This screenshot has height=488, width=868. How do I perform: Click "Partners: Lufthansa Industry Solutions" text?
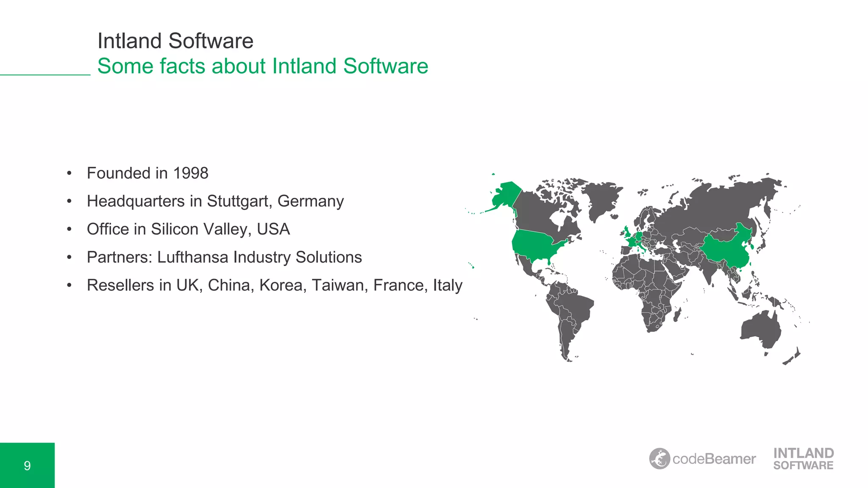(224, 257)
